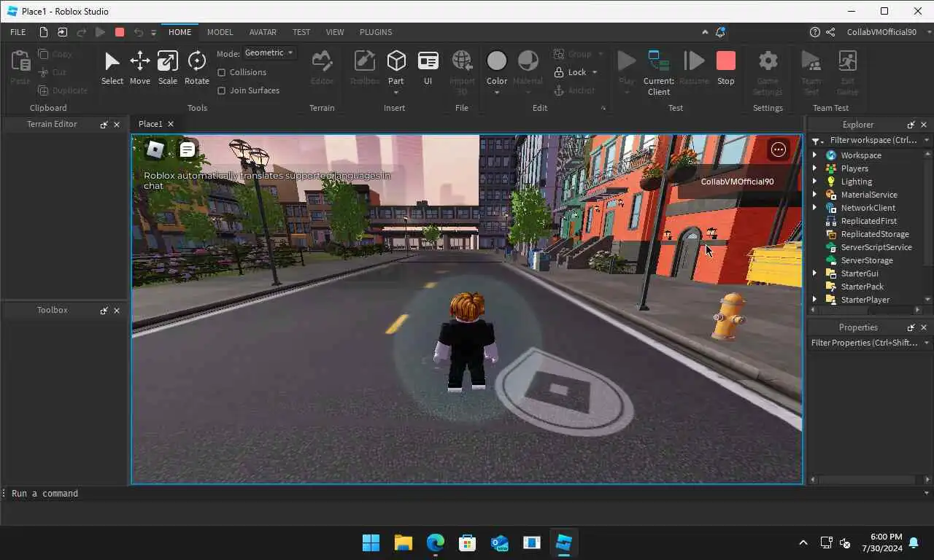This screenshot has height=560, width=934.
Task: Select ServerStorage in Explorer
Action: tap(867, 260)
